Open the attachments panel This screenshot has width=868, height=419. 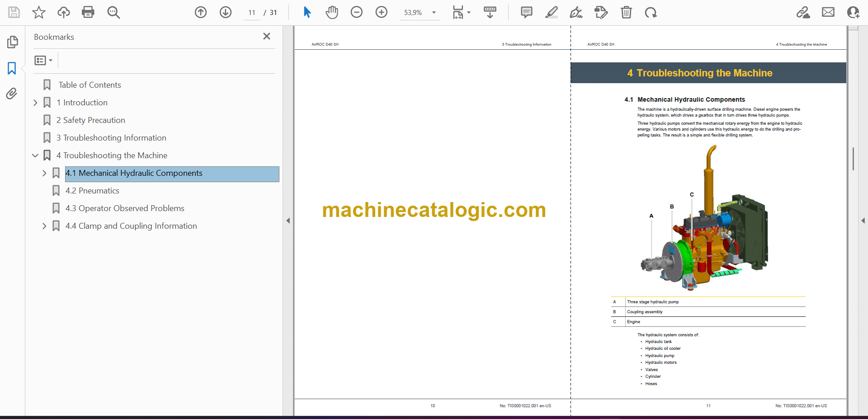point(12,94)
